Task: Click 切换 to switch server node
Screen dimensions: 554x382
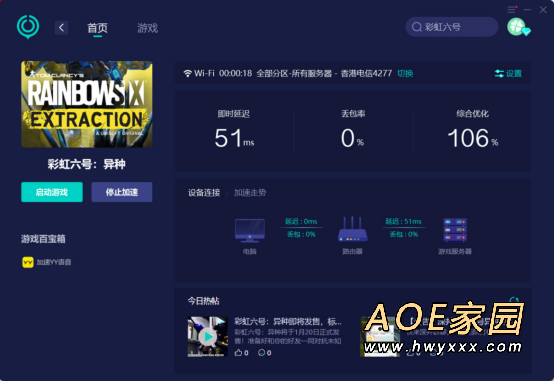Action: click(x=405, y=73)
